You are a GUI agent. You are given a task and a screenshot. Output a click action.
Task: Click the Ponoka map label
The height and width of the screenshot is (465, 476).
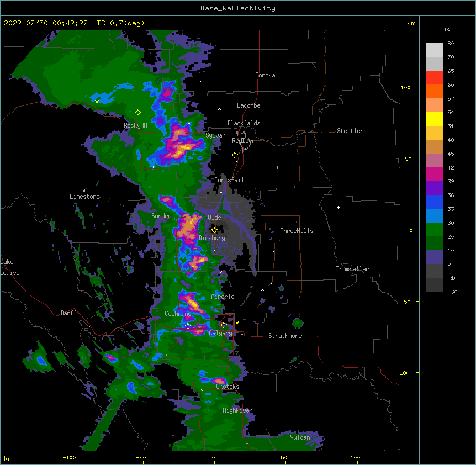[265, 75]
